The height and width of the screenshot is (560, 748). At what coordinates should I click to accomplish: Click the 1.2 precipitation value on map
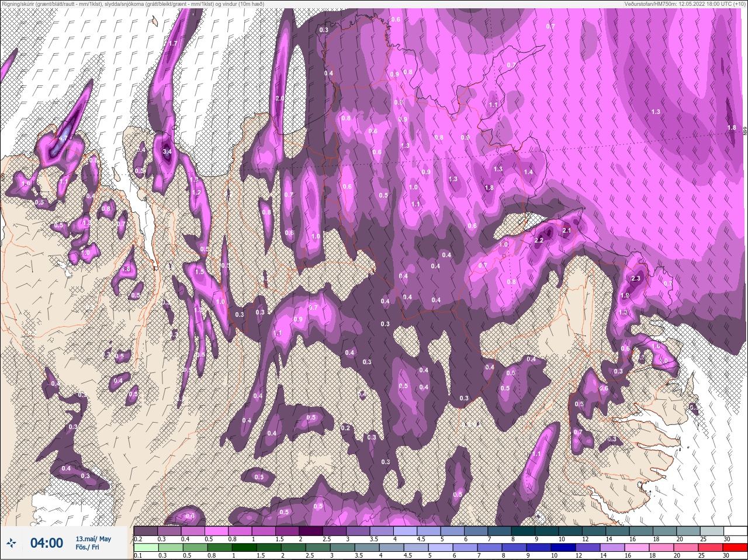point(196,192)
